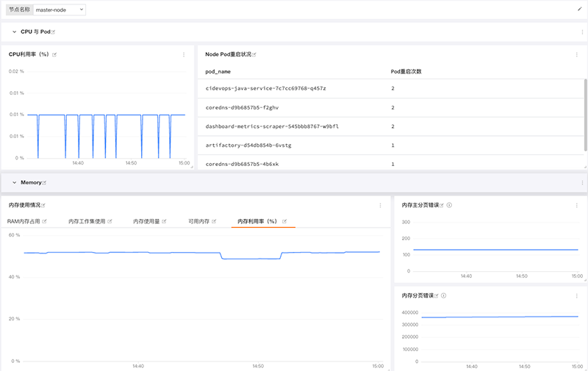The image size is (588, 371).
Task: Select the 可用内存 tab
Action: click(x=198, y=221)
